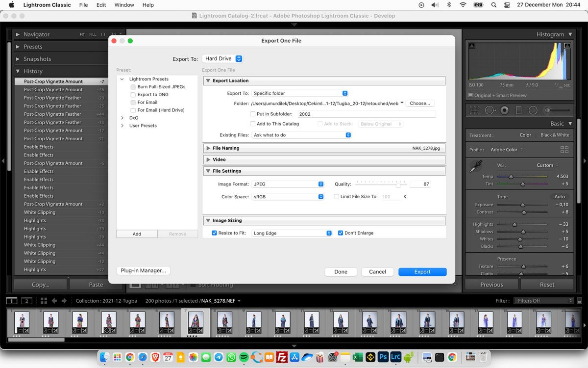Select main window display button 1
Image resolution: width=588 pixels, height=368 pixels.
click(x=12, y=301)
